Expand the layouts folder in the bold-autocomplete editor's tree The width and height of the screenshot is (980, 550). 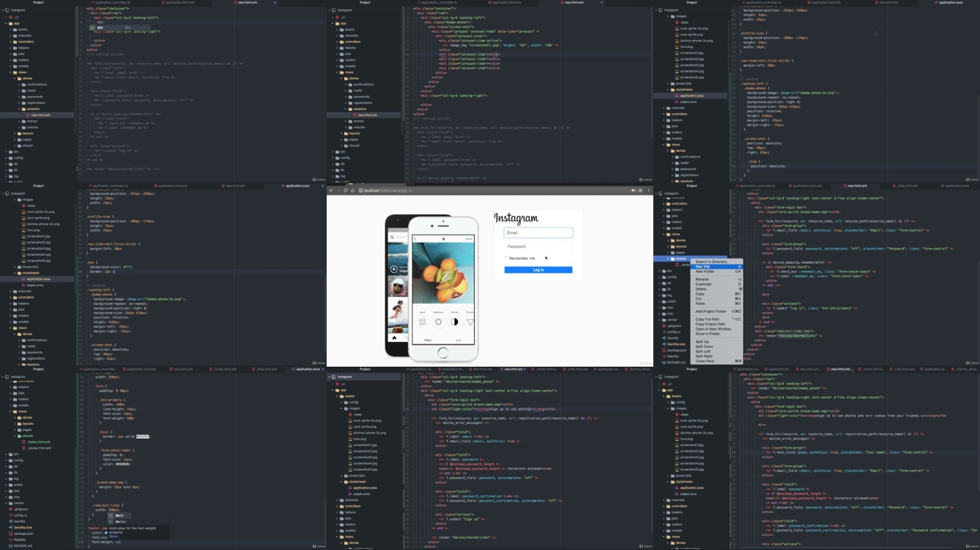tap(15, 424)
